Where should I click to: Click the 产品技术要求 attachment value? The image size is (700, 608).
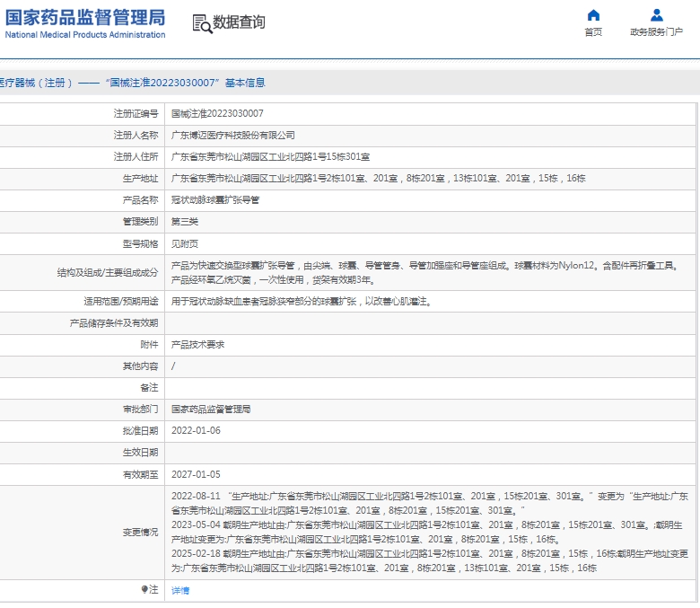tap(197, 345)
